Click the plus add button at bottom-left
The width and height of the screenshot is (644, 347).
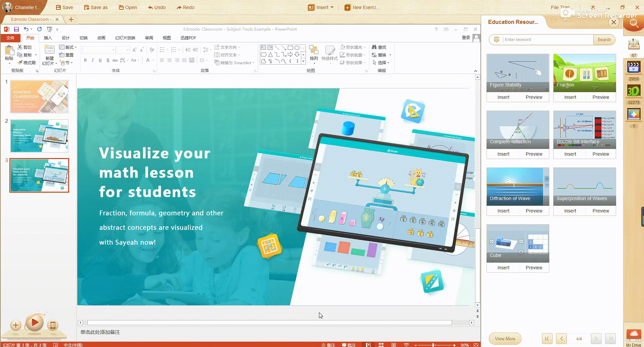[15, 325]
